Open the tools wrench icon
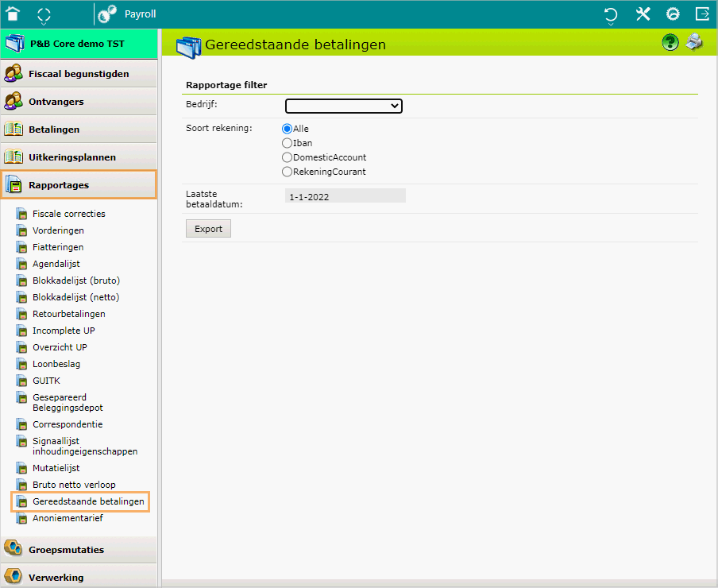 (x=643, y=14)
